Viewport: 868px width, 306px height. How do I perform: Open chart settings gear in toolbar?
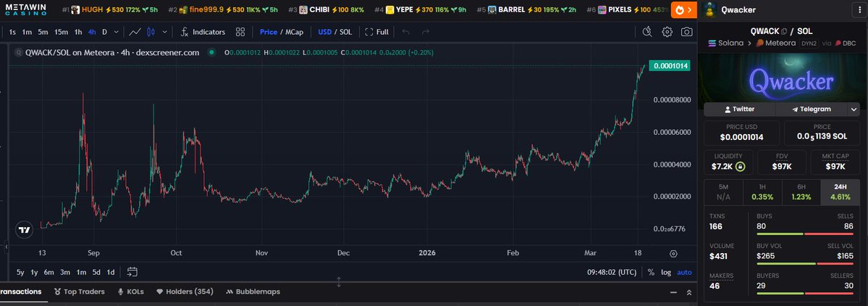point(667,32)
